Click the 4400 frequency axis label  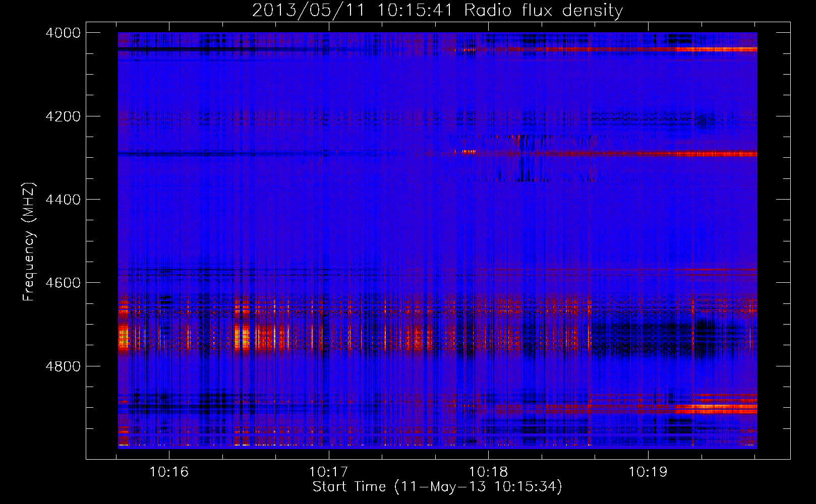coord(63,200)
